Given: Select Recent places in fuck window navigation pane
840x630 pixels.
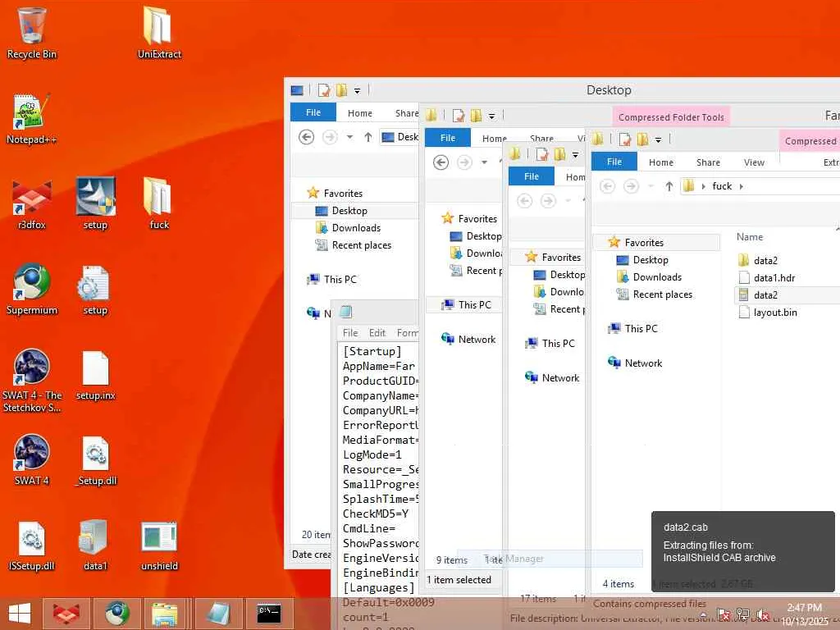Looking at the screenshot, I should [662, 294].
